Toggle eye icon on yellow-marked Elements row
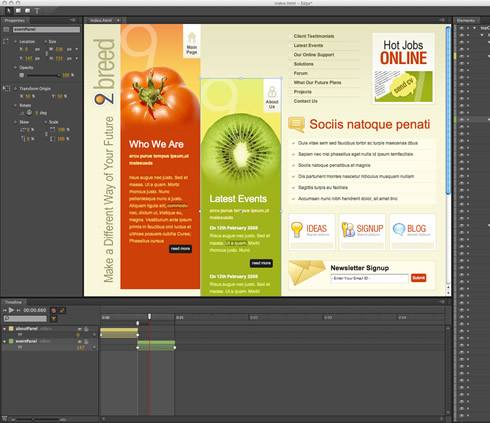Viewport: 490px width, 423px height. pyautogui.click(x=462, y=56)
